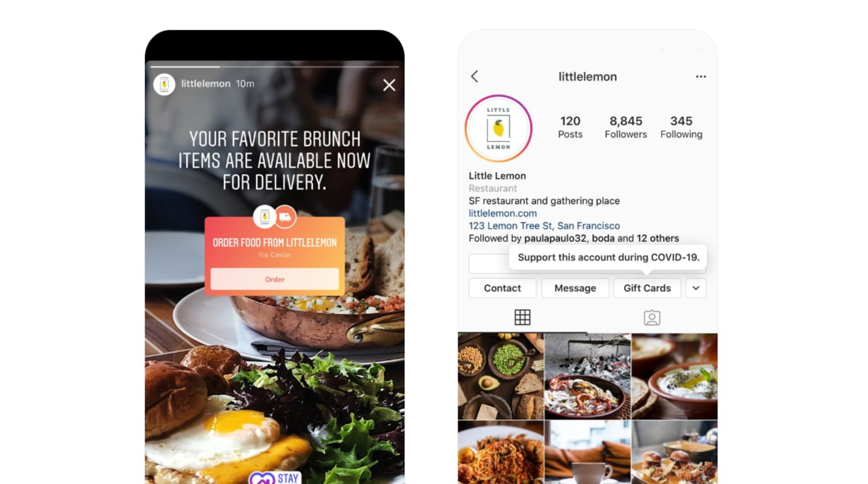Tap littlelemon story avatar icon

point(164,84)
